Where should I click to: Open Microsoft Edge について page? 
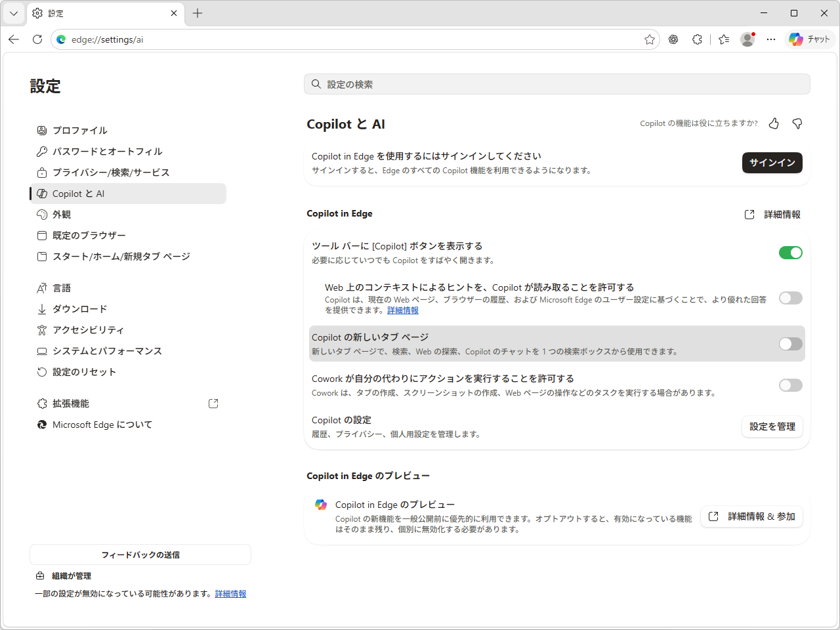(x=128, y=425)
